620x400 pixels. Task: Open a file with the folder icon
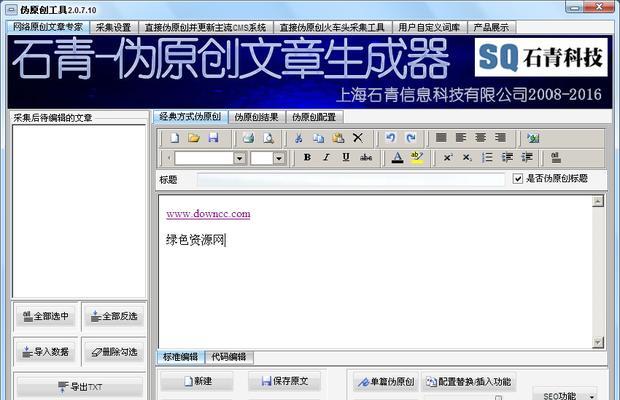[x=194, y=138]
